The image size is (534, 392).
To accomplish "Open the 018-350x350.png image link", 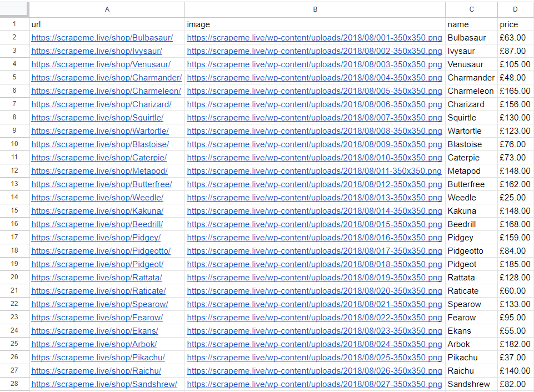I will coord(315,264).
